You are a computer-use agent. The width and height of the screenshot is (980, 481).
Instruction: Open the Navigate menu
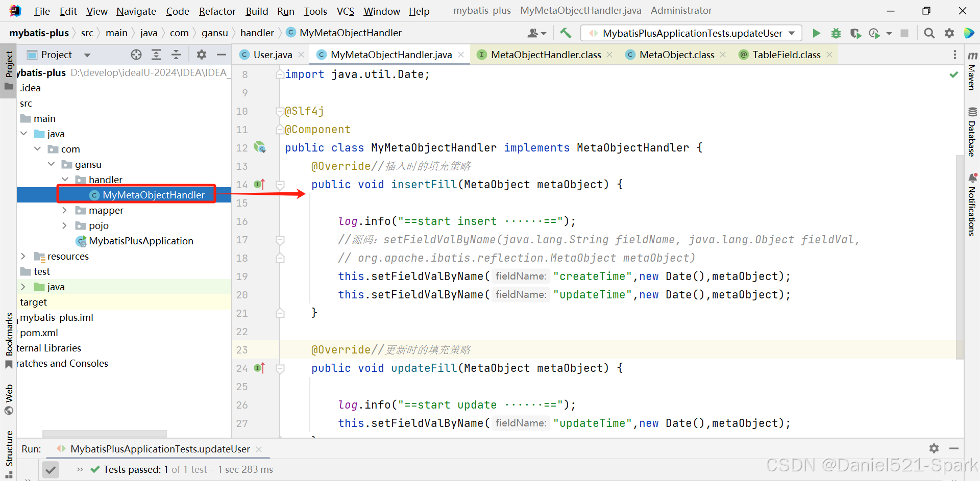136,11
